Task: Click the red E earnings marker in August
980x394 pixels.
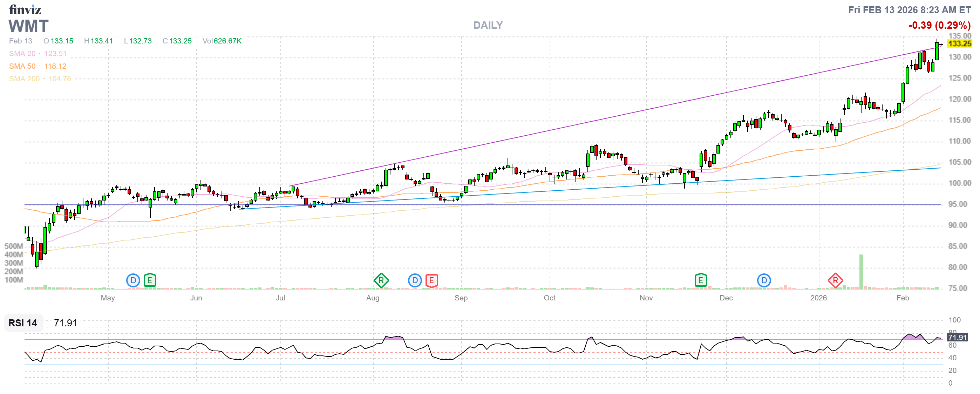Action: (431, 281)
